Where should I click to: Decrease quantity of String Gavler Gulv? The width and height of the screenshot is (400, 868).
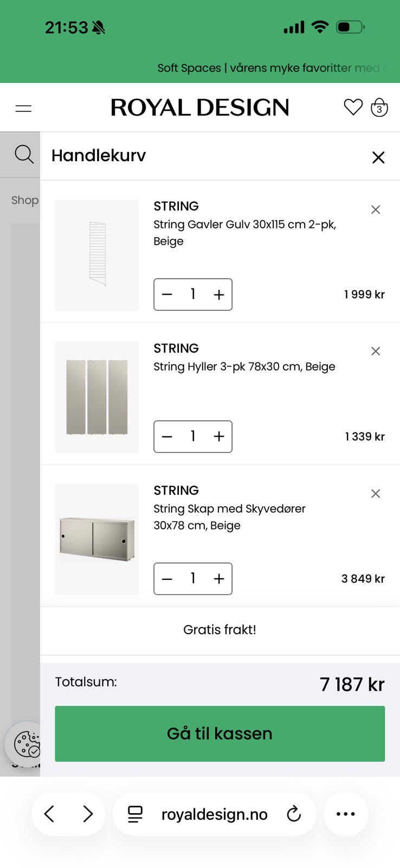167,295
